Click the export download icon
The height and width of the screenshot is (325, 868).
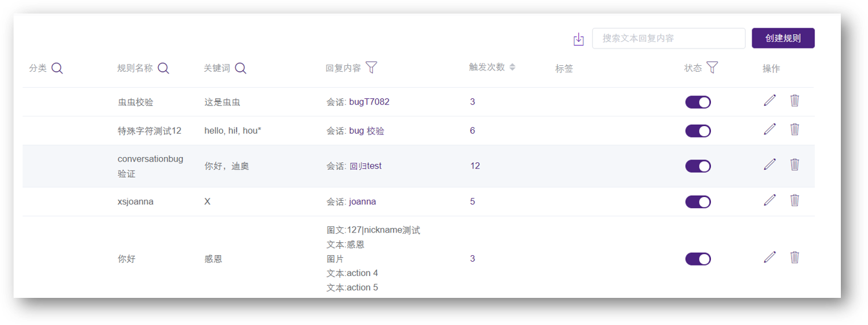578,39
